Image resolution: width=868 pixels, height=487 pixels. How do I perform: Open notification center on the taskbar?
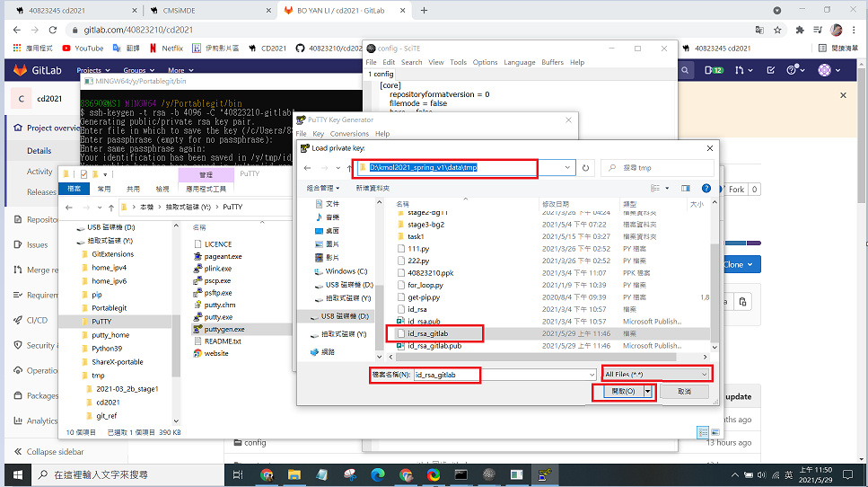click(847, 474)
